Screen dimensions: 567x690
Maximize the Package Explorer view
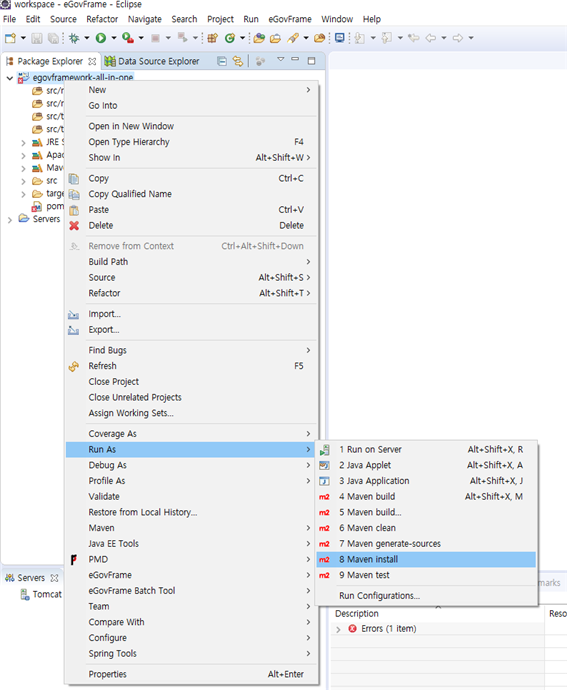click(x=311, y=61)
